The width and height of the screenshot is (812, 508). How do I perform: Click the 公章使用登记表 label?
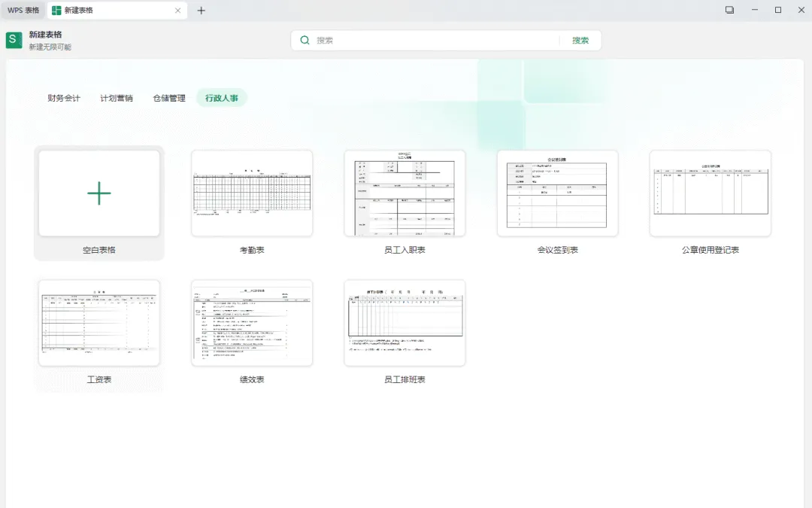click(x=710, y=250)
